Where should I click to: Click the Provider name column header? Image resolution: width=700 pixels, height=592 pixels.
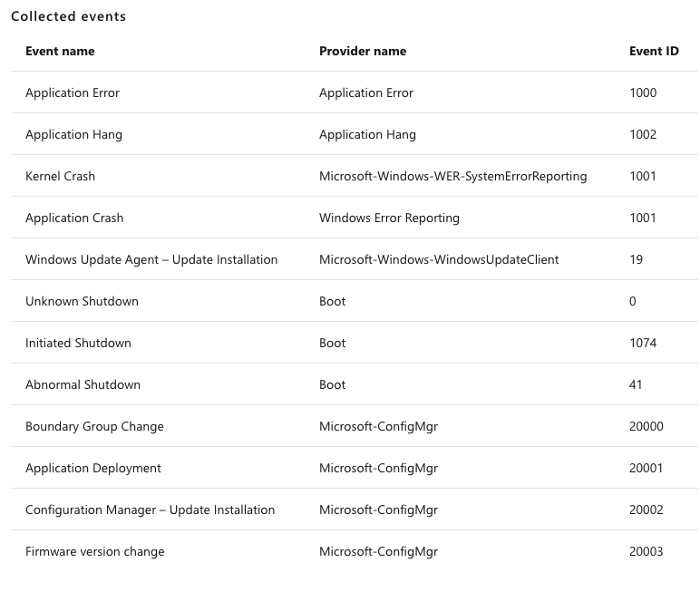(x=363, y=52)
